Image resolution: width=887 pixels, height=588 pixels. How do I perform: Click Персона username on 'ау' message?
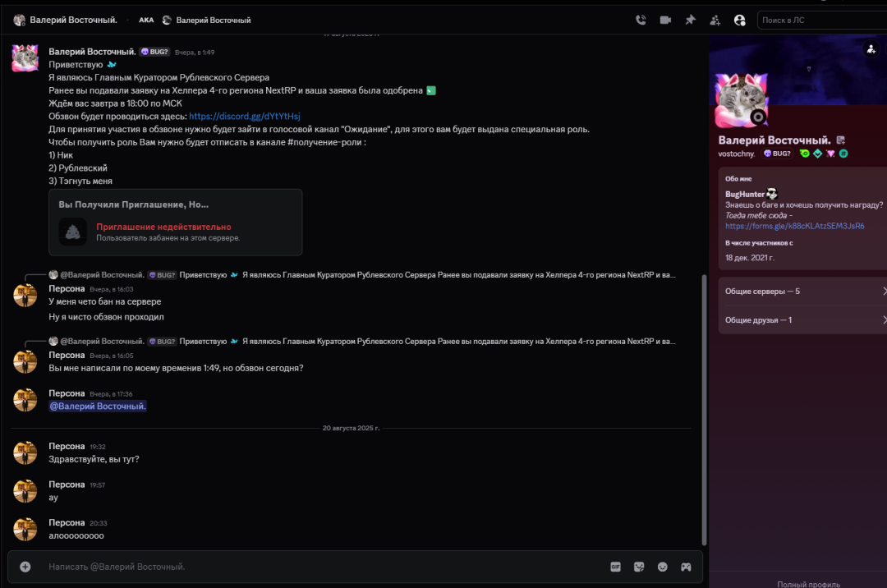coord(67,485)
